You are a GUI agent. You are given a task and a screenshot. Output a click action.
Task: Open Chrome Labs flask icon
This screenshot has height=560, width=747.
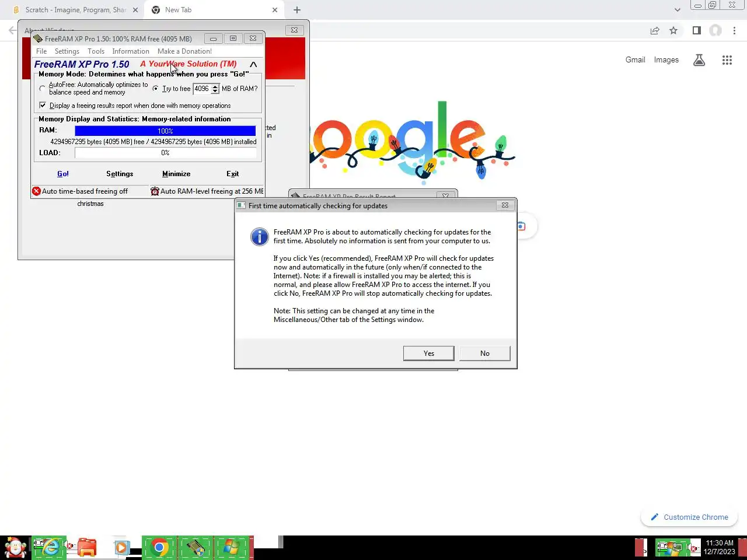point(699,60)
